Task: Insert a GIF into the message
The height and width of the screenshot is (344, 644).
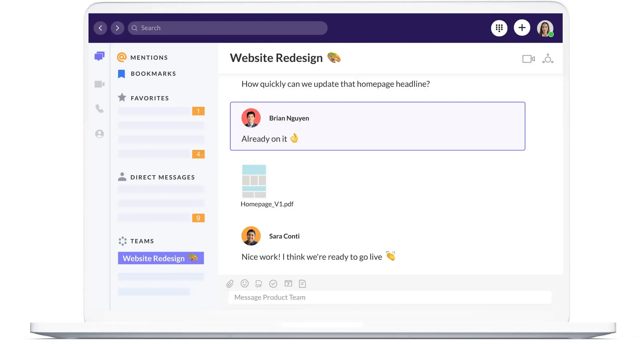Action: (x=259, y=284)
